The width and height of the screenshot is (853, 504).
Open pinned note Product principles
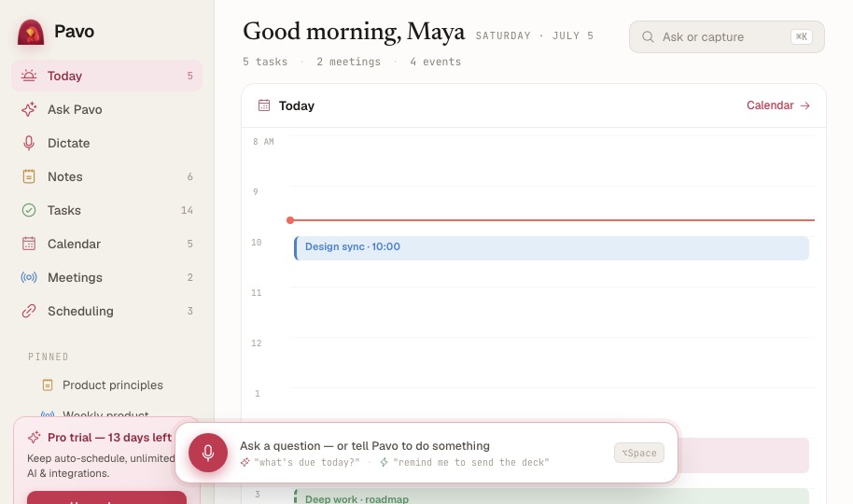pos(113,385)
